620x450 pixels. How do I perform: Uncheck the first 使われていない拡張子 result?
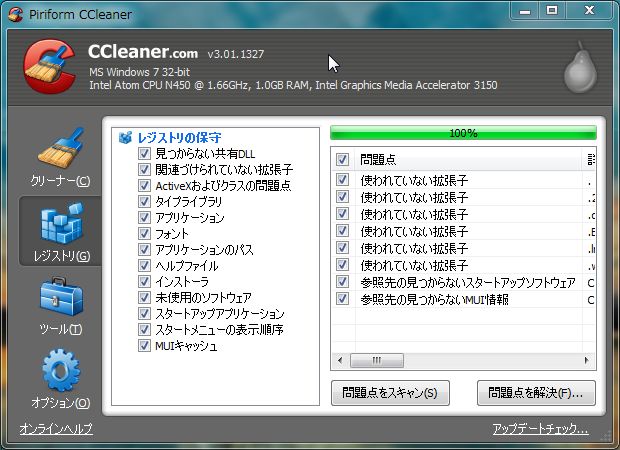coord(342,180)
